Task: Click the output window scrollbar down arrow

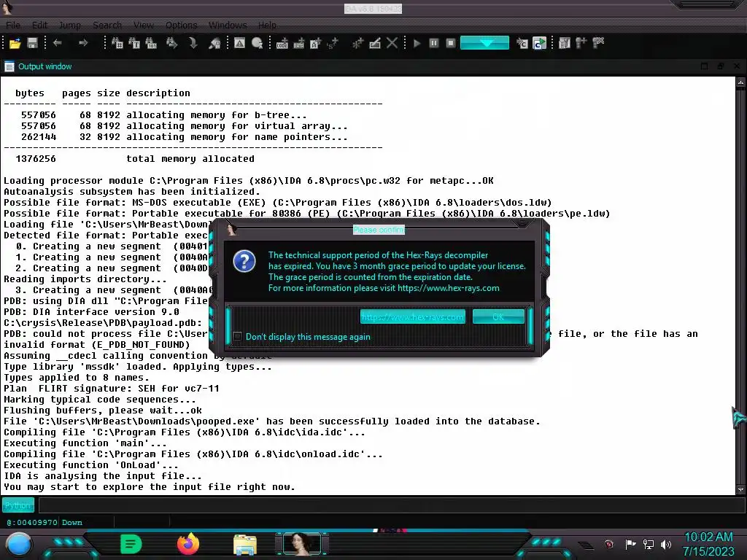Action: 740,489
